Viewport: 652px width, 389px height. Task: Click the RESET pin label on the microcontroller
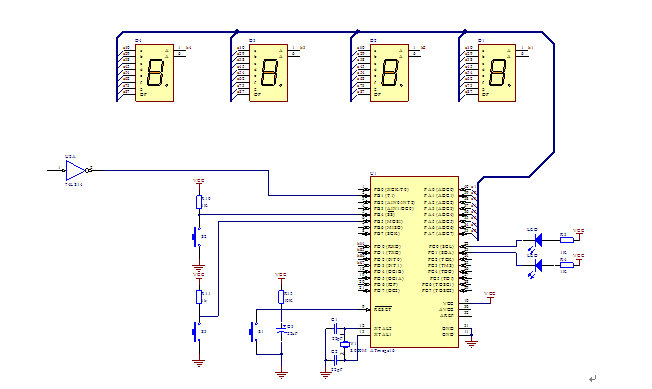383,309
